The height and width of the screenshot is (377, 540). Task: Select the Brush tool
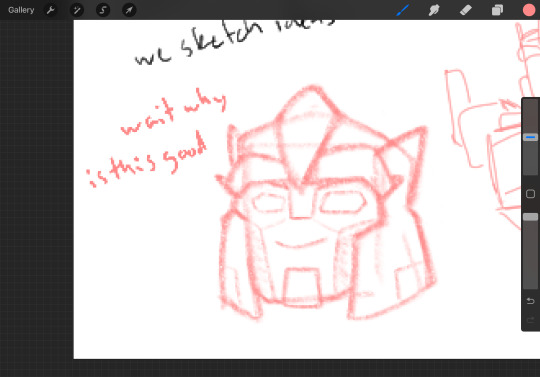pos(403,10)
